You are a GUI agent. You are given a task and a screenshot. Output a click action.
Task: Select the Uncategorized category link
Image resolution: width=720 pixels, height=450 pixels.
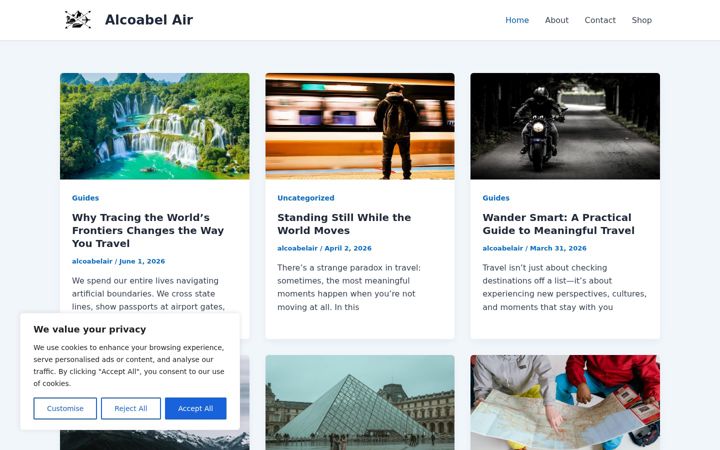tap(306, 198)
